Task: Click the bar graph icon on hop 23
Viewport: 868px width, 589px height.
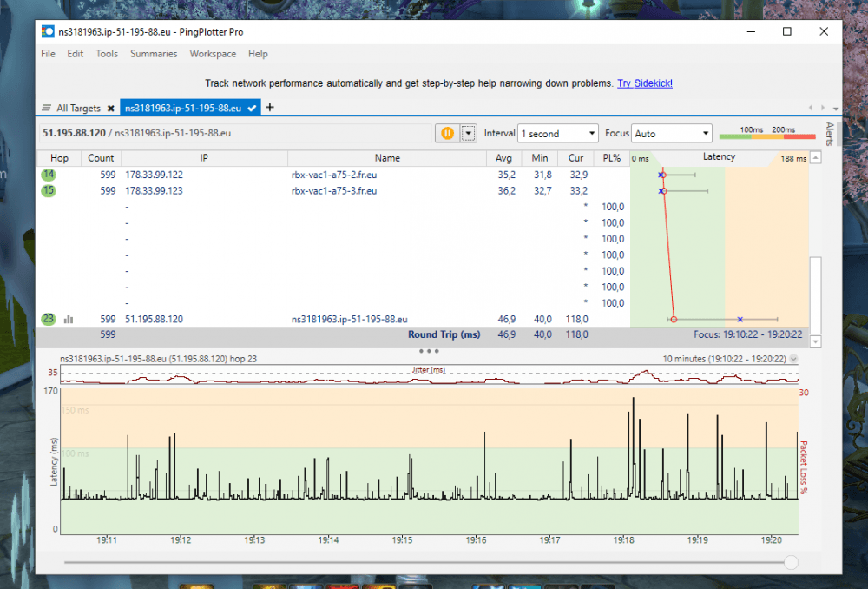Action: coord(69,319)
